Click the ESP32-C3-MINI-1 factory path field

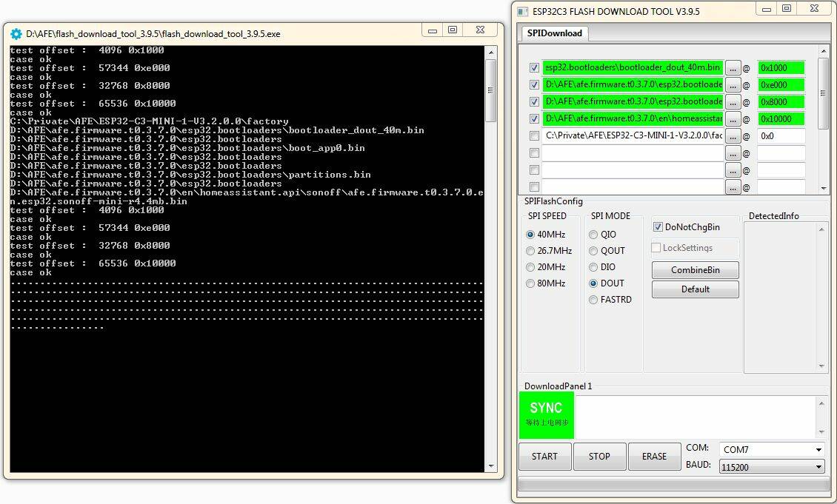pos(633,136)
